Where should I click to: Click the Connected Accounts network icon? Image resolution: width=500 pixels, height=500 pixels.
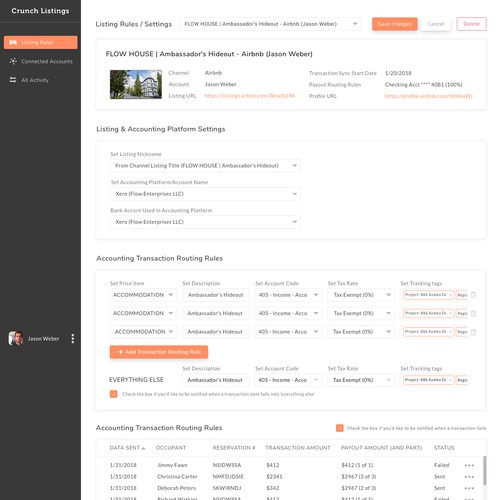coord(13,61)
